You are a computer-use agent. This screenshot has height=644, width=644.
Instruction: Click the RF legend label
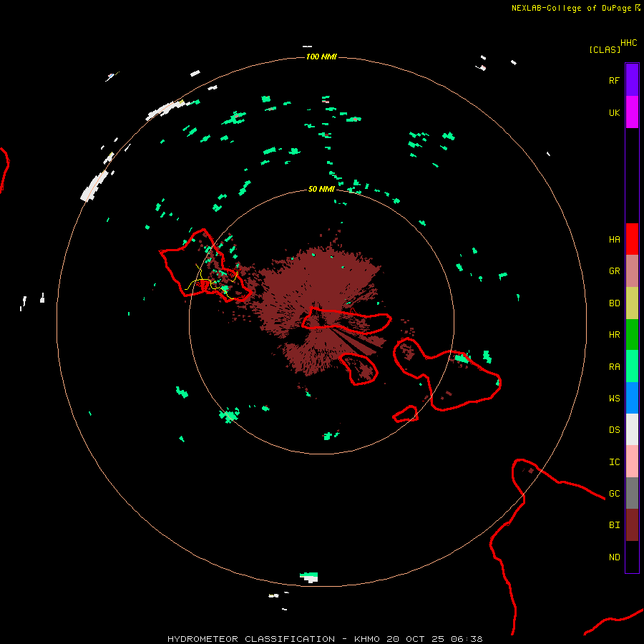pos(615,81)
